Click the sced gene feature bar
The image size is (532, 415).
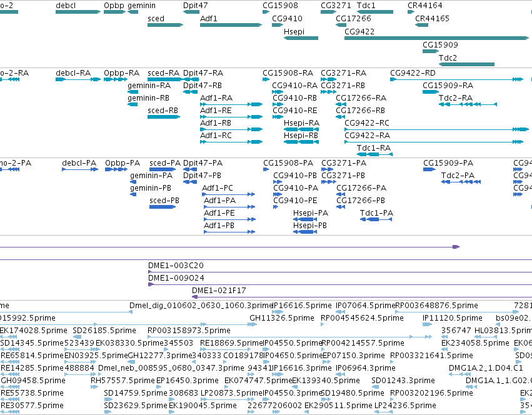[165, 25]
